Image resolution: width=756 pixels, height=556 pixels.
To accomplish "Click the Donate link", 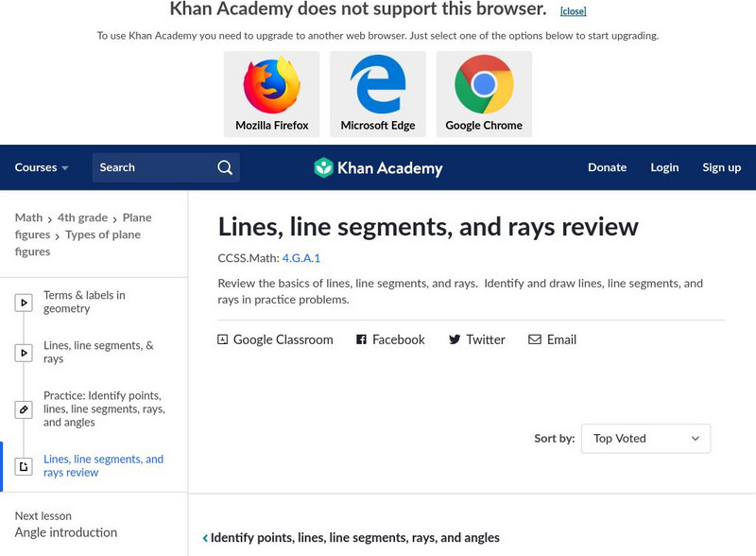I will [607, 167].
